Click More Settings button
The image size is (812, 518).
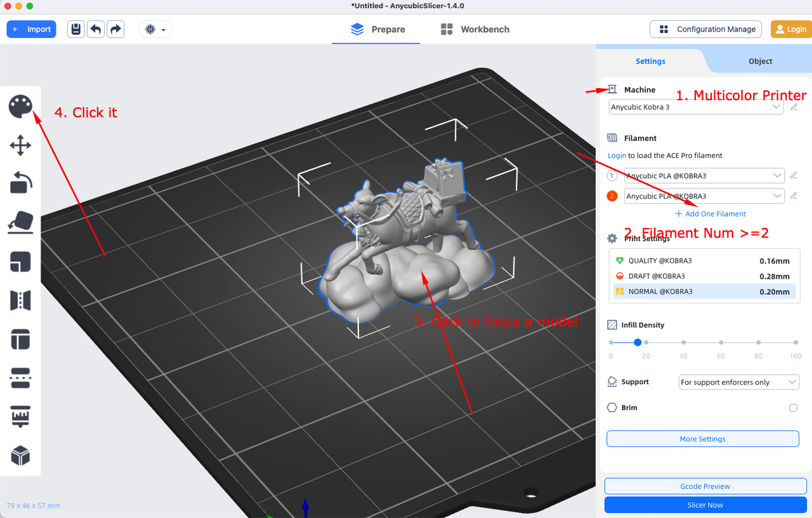(x=703, y=439)
